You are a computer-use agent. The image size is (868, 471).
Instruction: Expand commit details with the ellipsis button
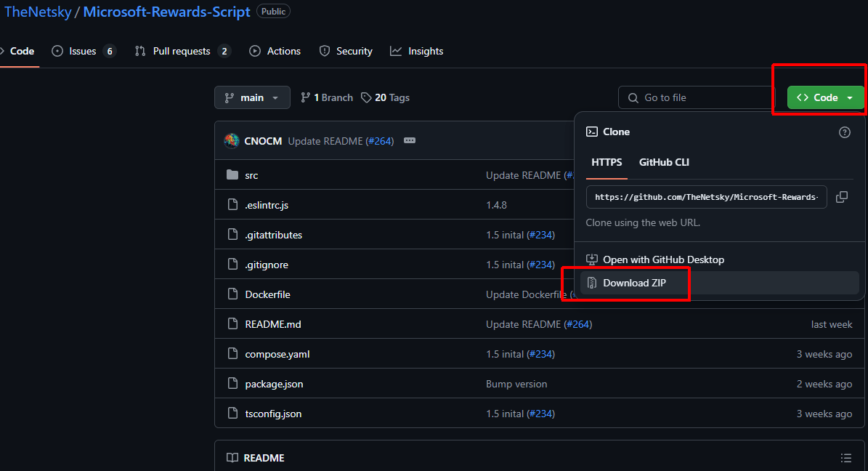click(x=410, y=141)
